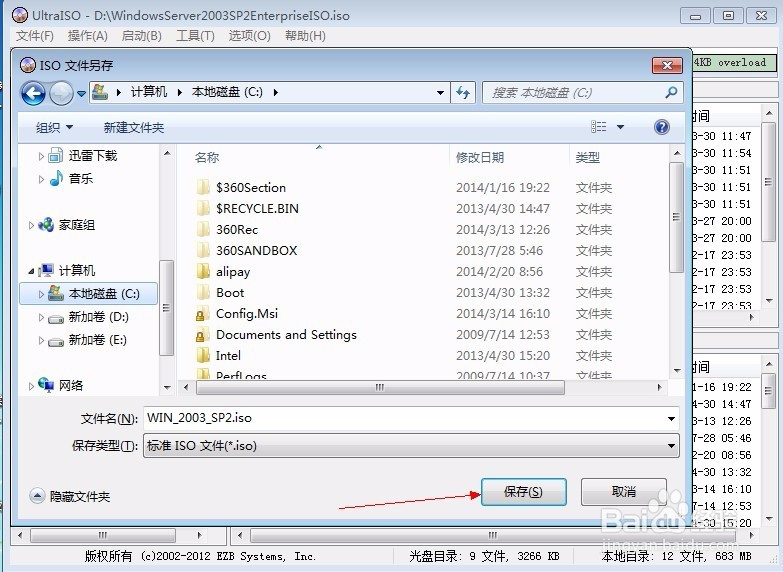Click the 本地磁盘 (C:) breadcrumb segment
The image size is (783, 572).
pyautogui.click(x=227, y=92)
